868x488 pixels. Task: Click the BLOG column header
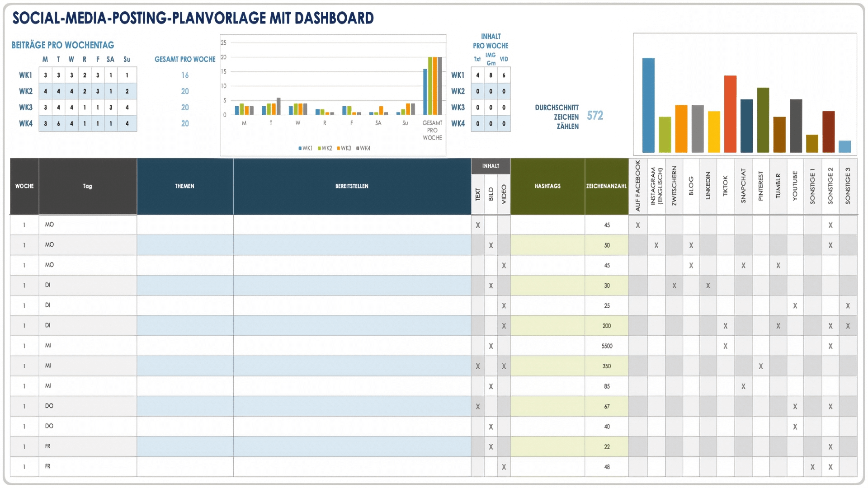(x=691, y=186)
